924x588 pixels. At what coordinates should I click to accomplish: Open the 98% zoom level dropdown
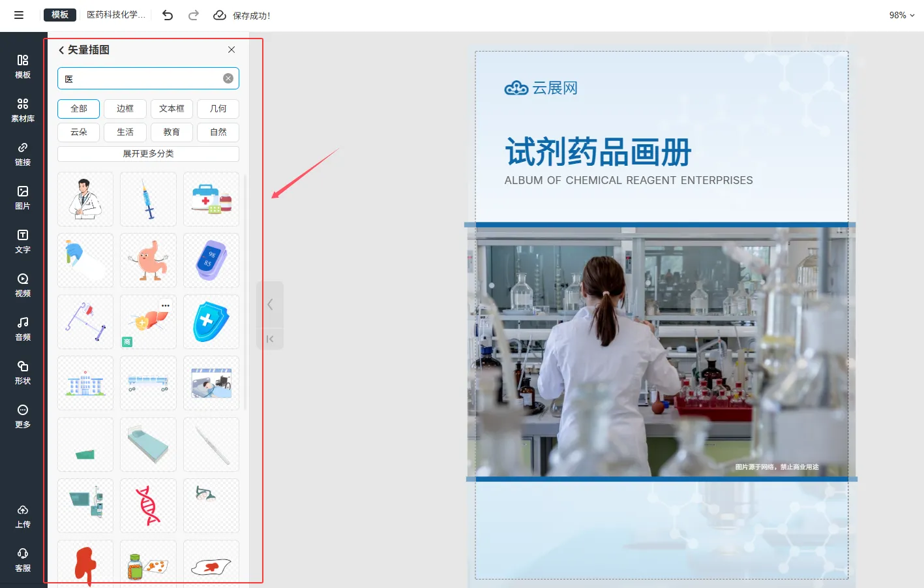(x=901, y=15)
